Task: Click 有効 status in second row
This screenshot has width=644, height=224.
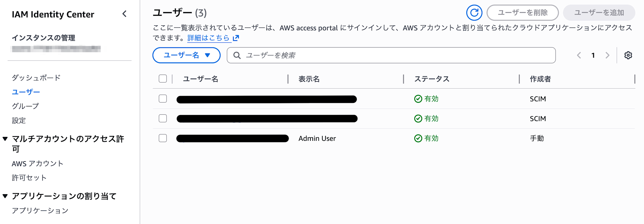Action: 426,119
